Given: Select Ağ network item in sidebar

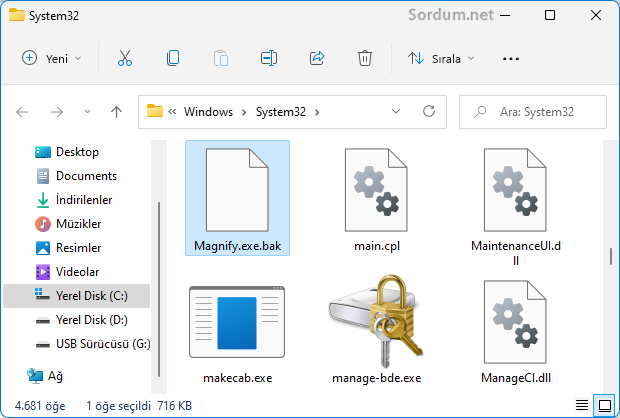Looking at the screenshot, I should pyautogui.click(x=45, y=376).
